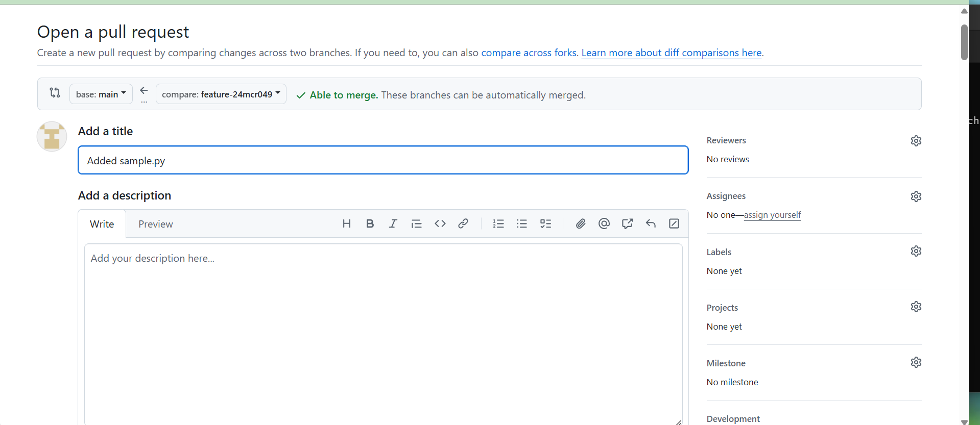Apply italic formatting in the description

click(x=393, y=223)
